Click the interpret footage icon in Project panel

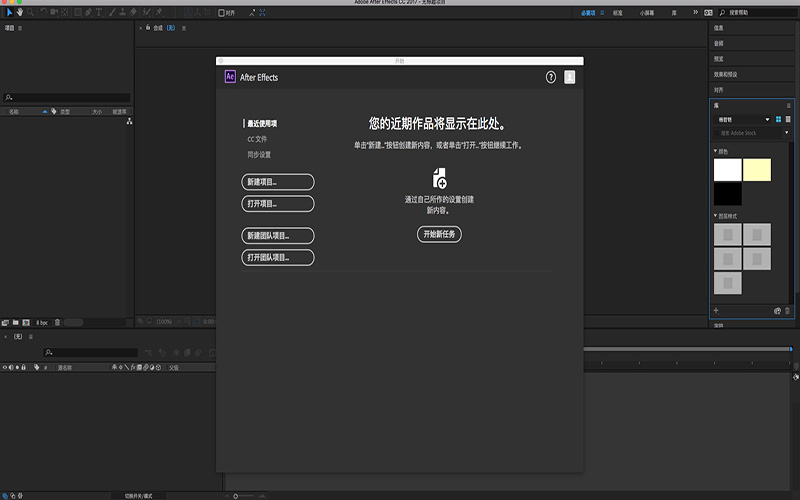point(5,322)
